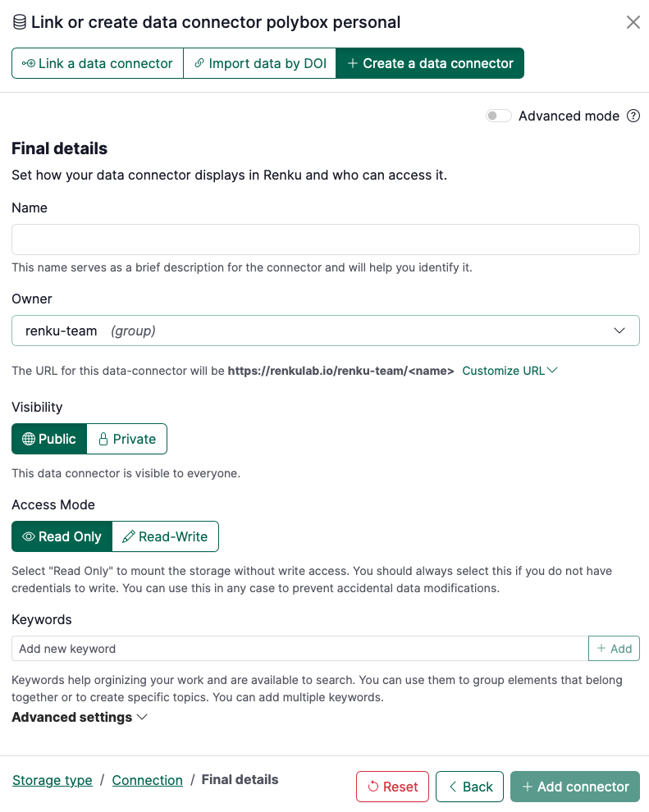Screen dimensions: 649x812
Task: Click the Advanced mode help question icon
Action: click(633, 116)
